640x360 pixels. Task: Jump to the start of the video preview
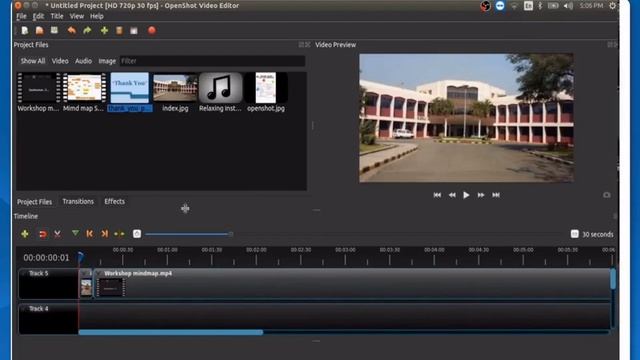[437, 195]
